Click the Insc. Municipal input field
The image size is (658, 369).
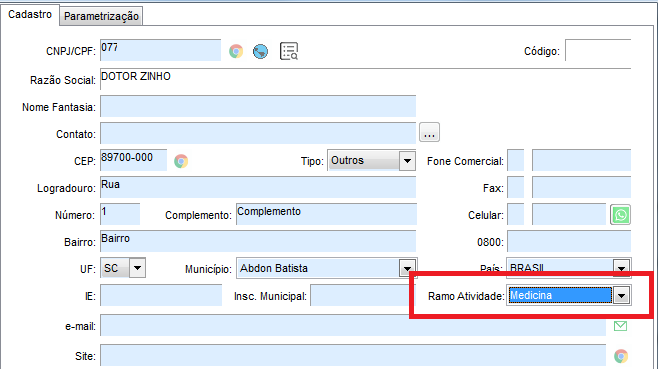pyautogui.click(x=361, y=295)
